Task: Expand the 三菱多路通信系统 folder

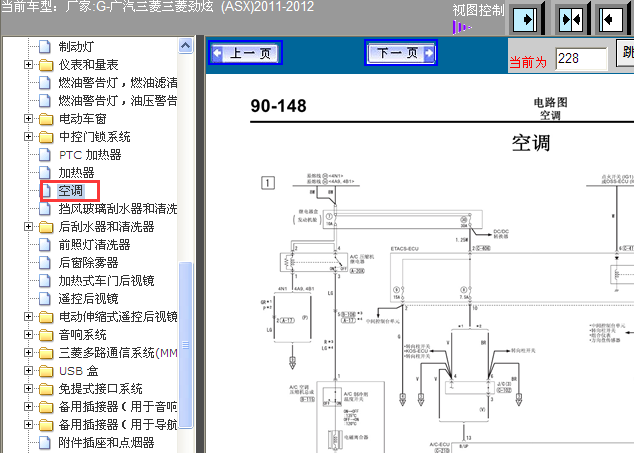Action: pos(28,352)
